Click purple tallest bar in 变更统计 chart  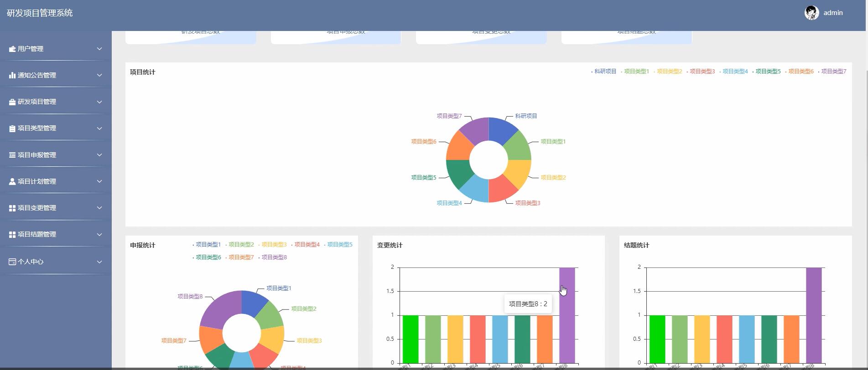pos(567,315)
